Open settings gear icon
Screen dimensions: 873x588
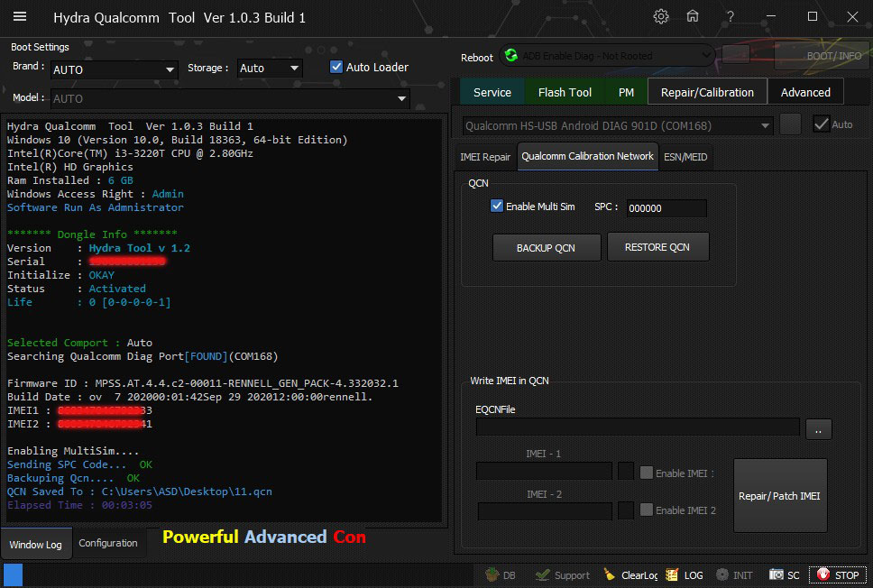(661, 17)
